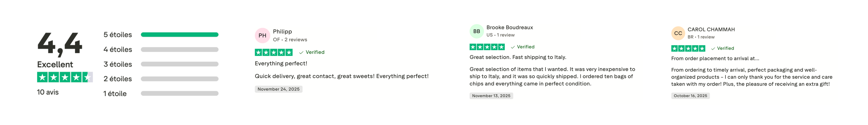Click Brooke Boudreaux's five-star rating
This screenshot has height=125, width=868.
click(x=487, y=47)
